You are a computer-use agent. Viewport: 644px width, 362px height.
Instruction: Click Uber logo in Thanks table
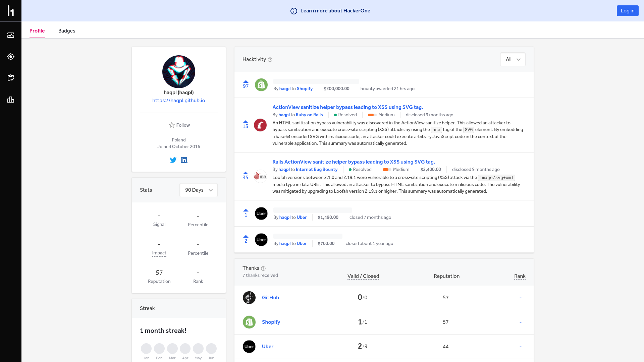point(249,347)
